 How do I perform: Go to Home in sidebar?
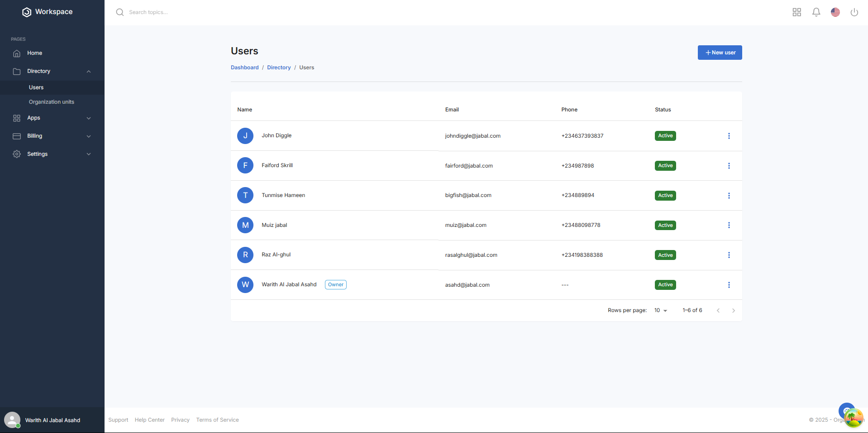click(x=34, y=53)
